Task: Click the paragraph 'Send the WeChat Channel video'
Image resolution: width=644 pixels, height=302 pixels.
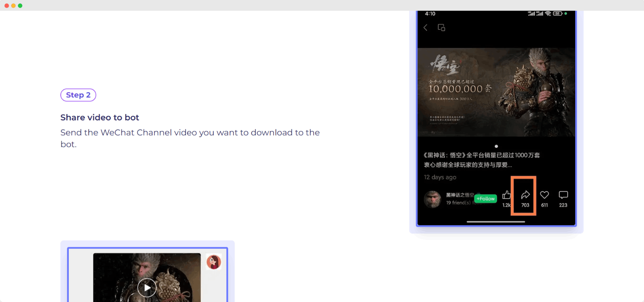Action: tap(190, 138)
